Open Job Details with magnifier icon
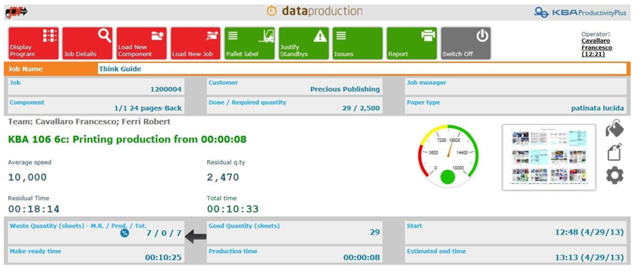 (87, 44)
